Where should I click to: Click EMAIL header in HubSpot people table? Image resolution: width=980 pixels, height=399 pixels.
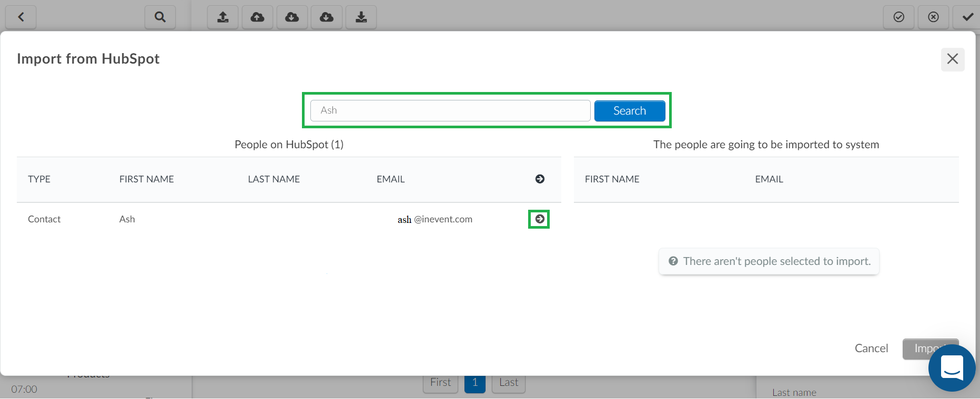pyautogui.click(x=391, y=179)
